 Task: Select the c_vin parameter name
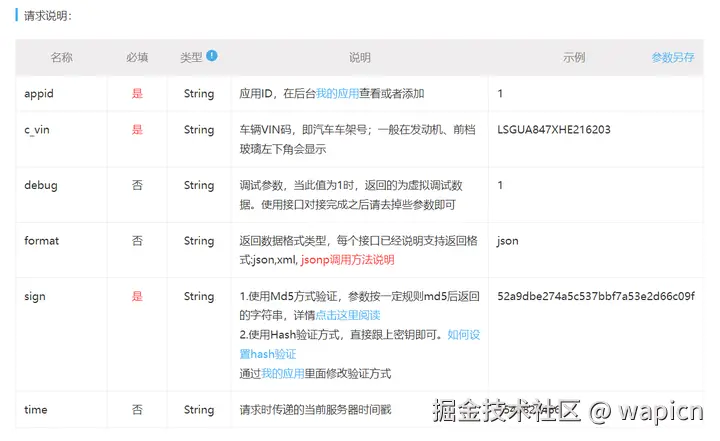click(37, 130)
